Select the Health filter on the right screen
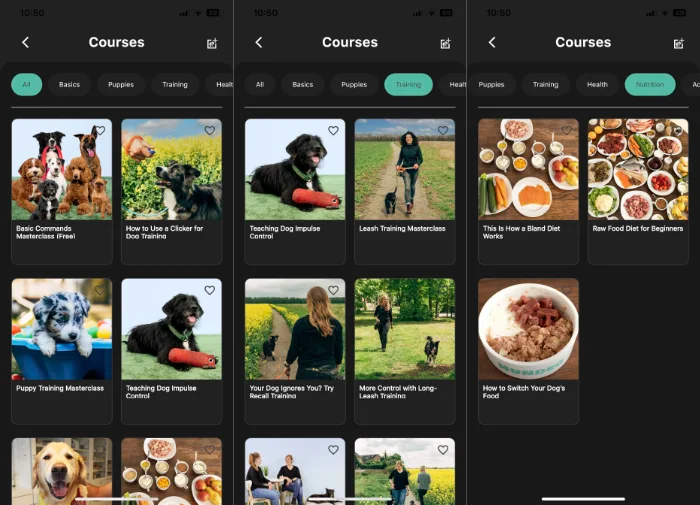Screen dimensions: 700x505 [597, 84]
